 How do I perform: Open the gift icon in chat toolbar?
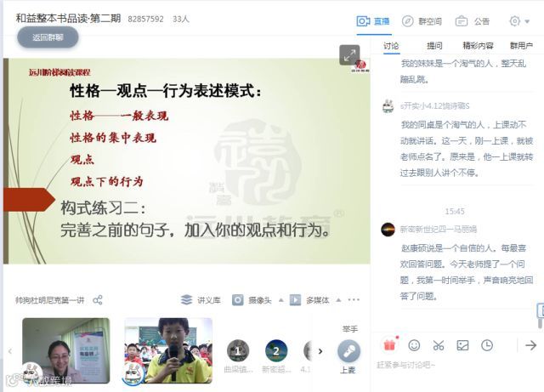click(389, 344)
